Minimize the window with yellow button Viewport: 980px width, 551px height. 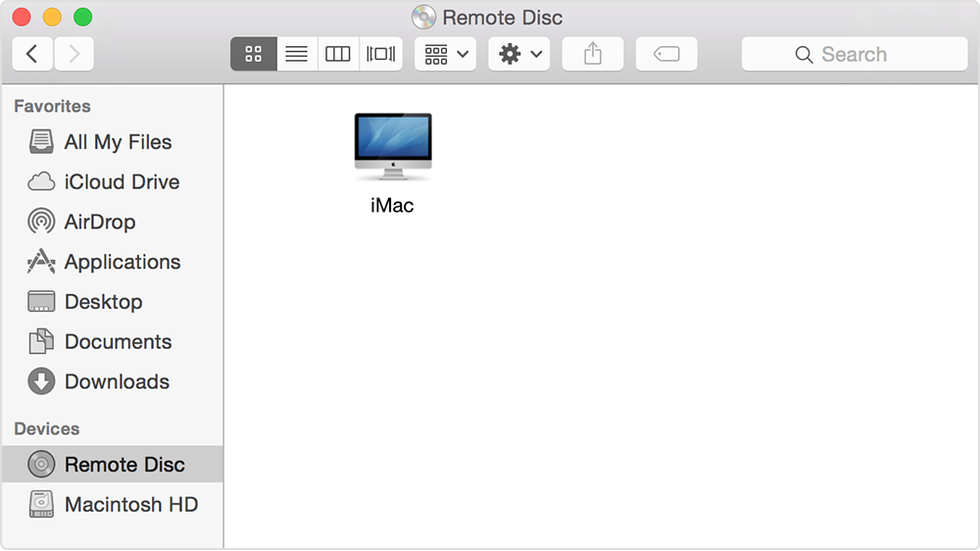[53, 17]
